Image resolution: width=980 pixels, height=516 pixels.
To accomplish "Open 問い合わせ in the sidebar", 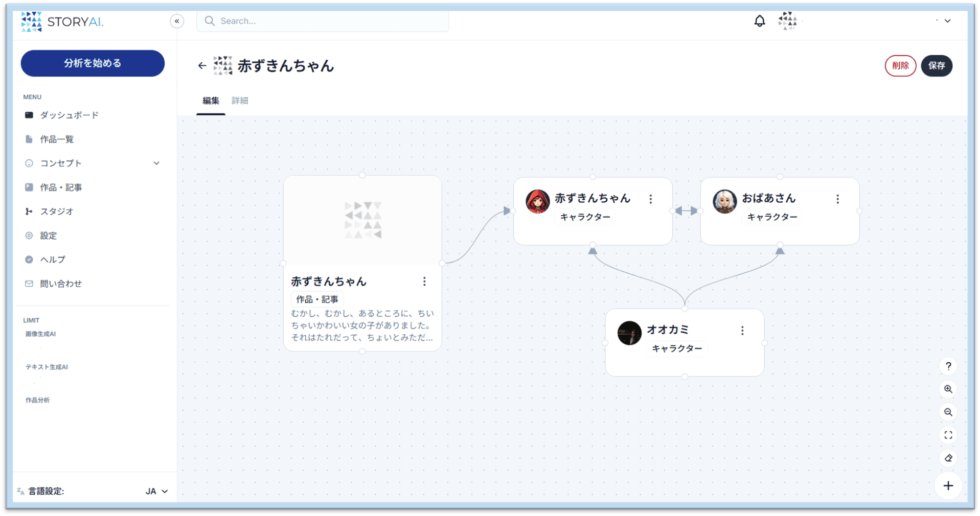I will tap(61, 284).
